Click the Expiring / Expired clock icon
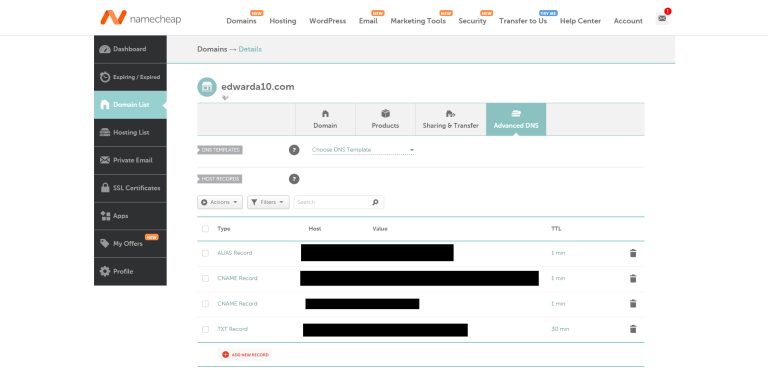Screen dimensions: 768x370 [x=105, y=77]
